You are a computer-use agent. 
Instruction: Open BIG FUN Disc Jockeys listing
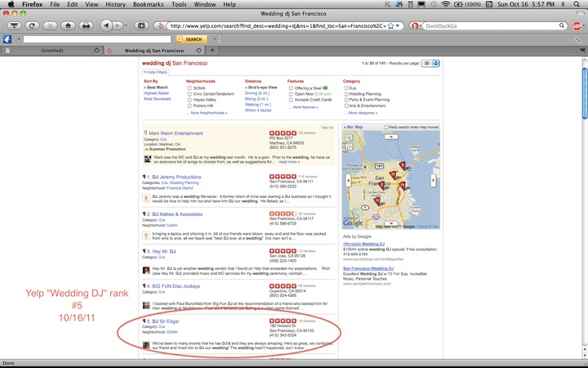tap(176, 286)
